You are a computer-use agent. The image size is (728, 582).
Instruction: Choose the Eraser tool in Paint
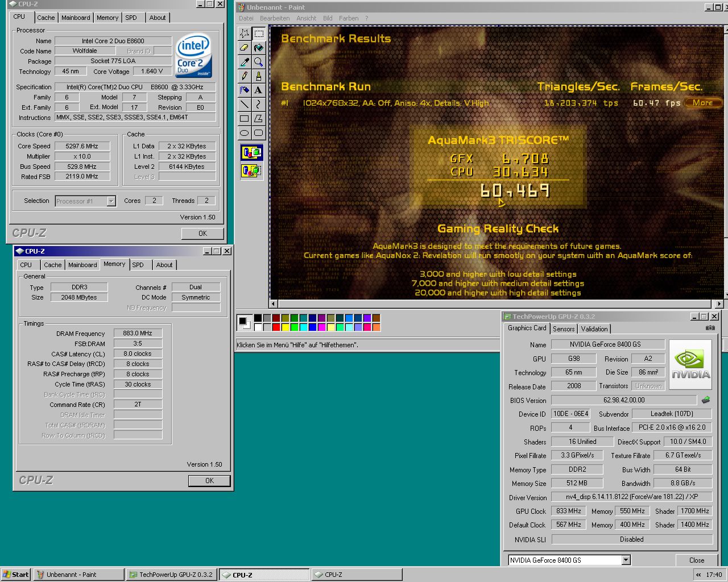click(245, 48)
